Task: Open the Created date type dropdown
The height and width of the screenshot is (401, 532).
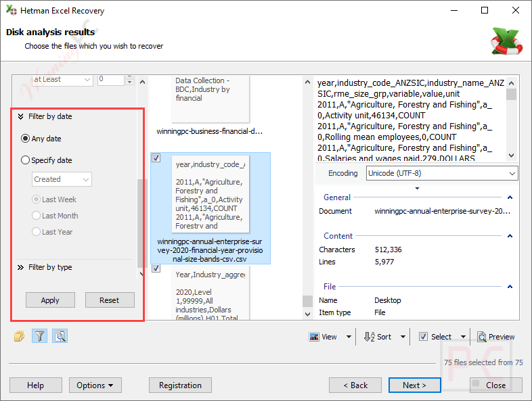Action: coord(62,179)
